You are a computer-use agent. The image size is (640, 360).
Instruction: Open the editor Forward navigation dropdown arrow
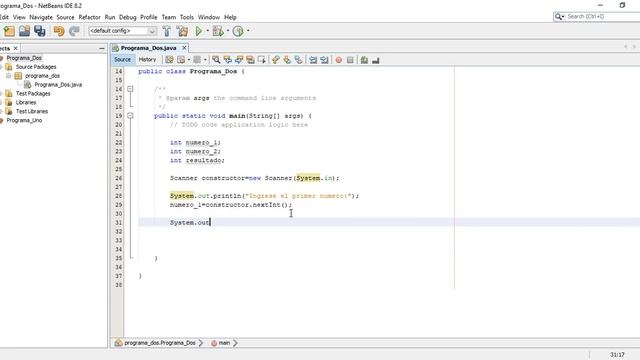(x=205, y=60)
